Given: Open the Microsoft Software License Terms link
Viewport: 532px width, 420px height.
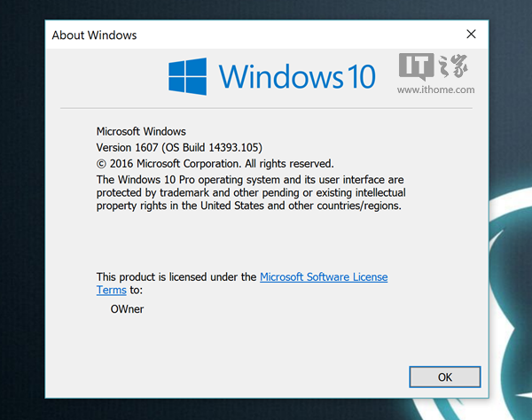Looking at the screenshot, I should click(324, 277).
